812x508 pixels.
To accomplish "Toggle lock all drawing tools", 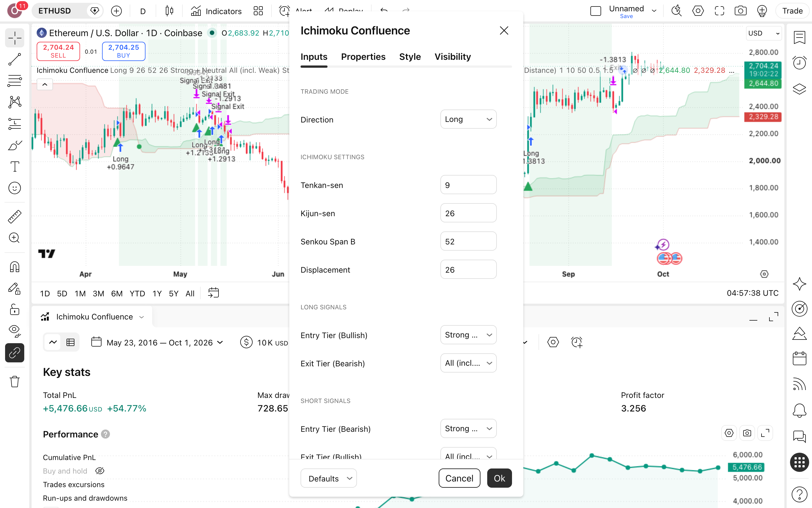I will click(14, 310).
